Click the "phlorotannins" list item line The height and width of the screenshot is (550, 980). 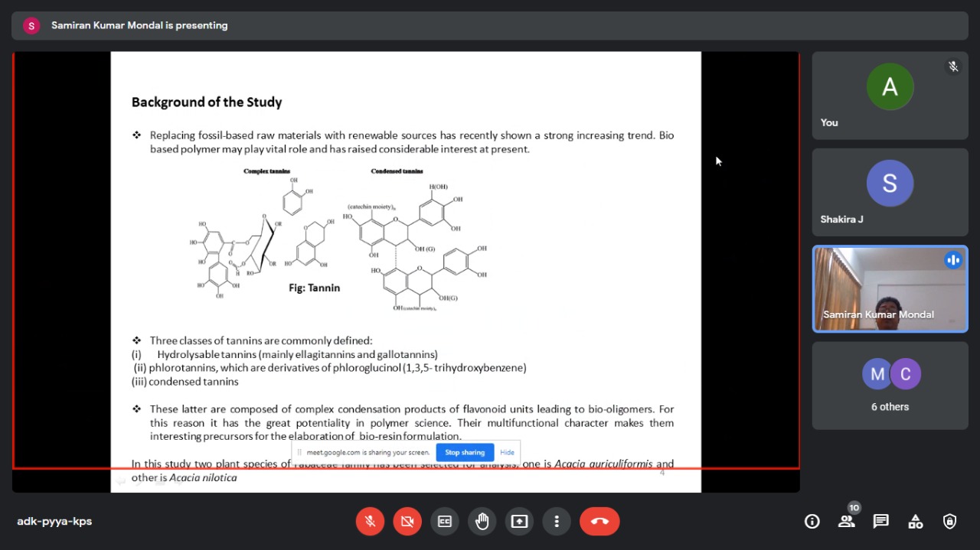coord(330,368)
